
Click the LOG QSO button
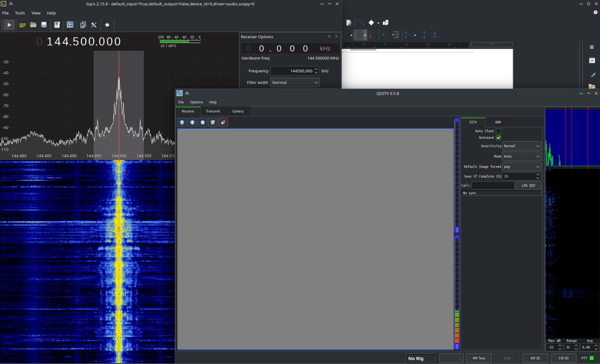(x=528, y=185)
